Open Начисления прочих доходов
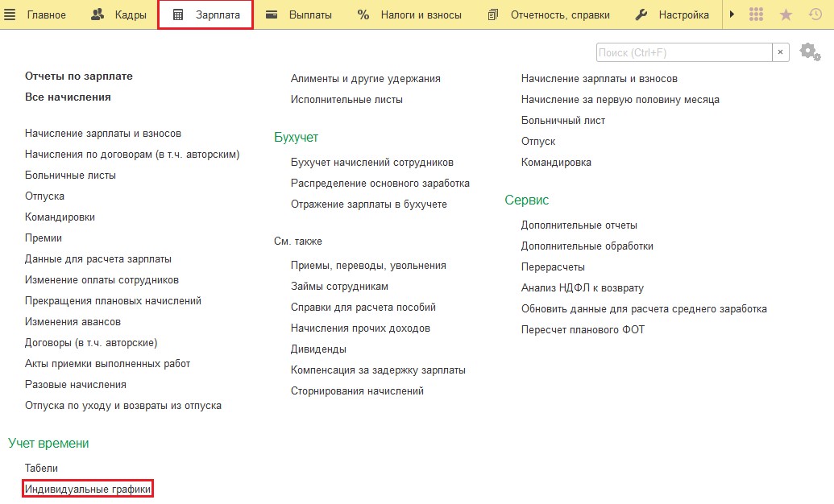 click(360, 328)
